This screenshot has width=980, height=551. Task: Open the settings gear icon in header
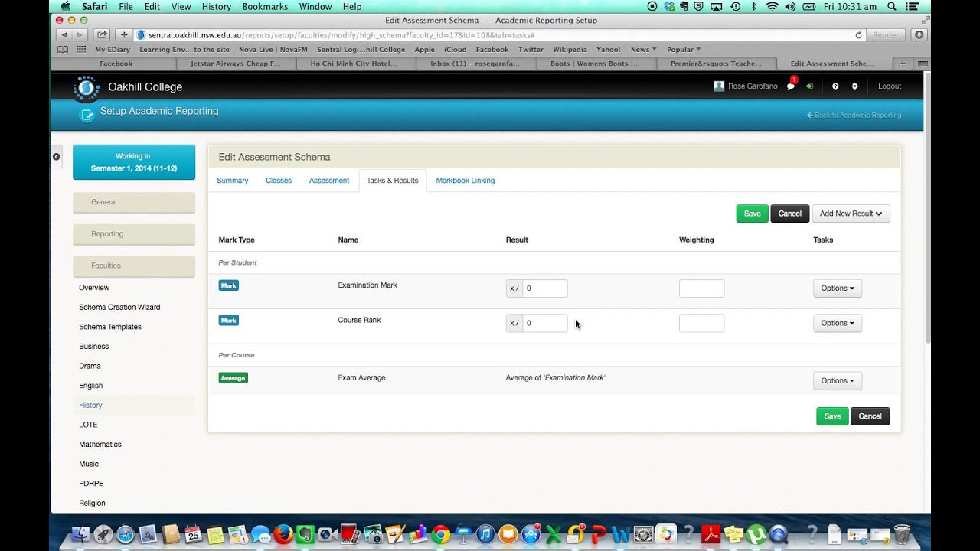pyautogui.click(x=855, y=86)
